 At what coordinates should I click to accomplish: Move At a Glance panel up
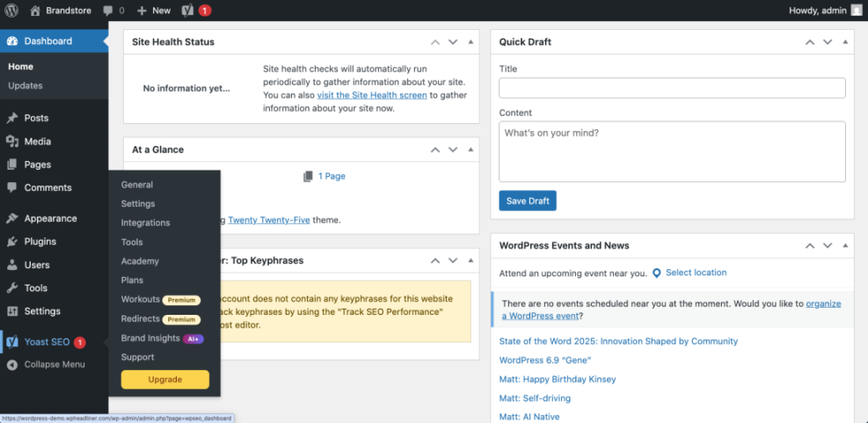[435, 150]
